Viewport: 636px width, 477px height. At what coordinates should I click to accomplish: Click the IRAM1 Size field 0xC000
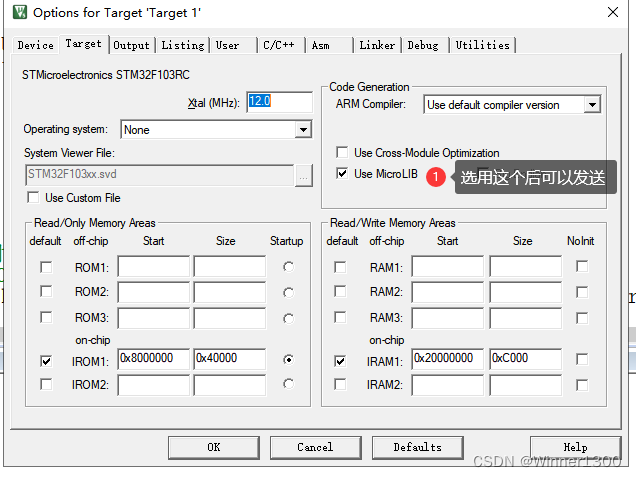click(526, 359)
